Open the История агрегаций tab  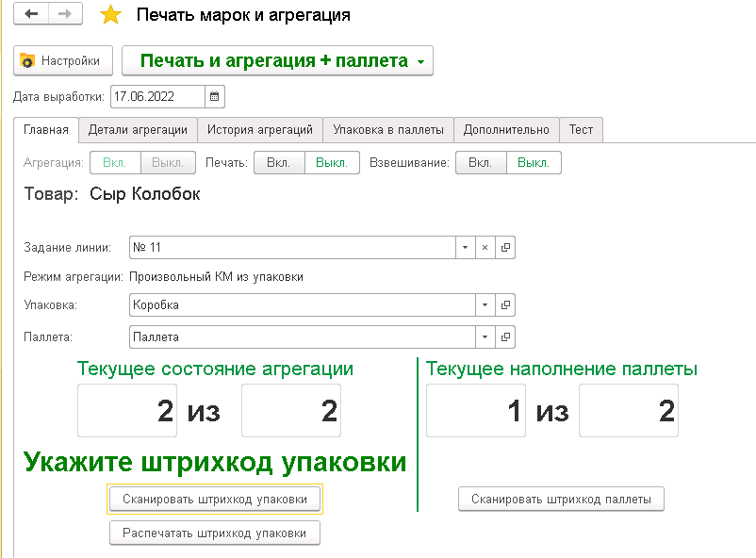260,130
